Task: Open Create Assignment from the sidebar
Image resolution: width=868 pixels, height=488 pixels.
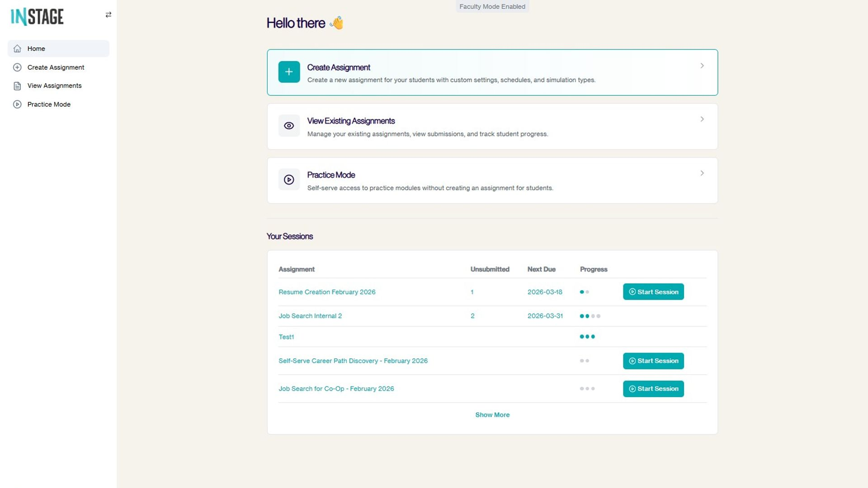Action: 58,67
